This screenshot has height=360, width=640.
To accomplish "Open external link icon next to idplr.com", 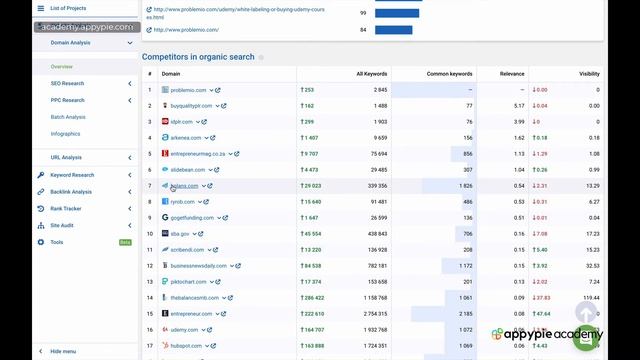I will pos(204,122).
